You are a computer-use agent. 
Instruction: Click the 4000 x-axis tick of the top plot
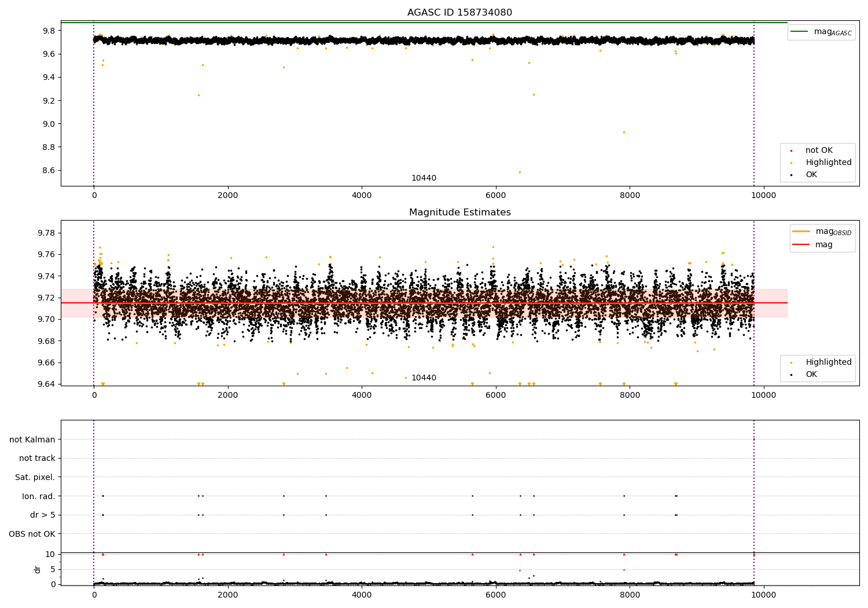point(362,196)
